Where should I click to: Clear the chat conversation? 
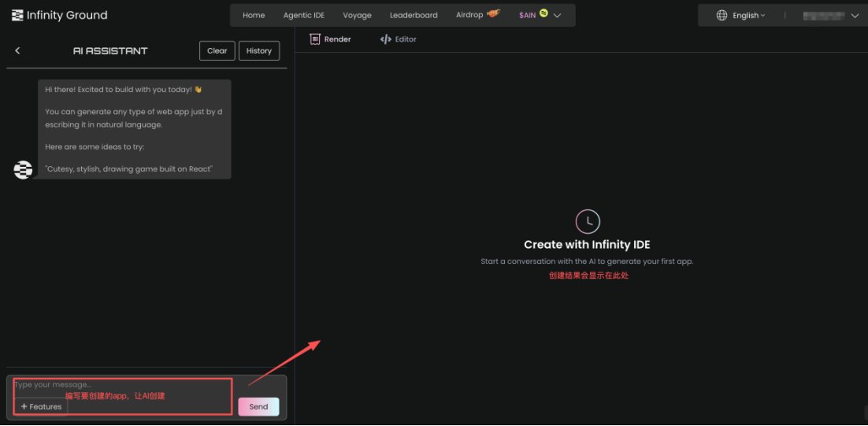217,50
